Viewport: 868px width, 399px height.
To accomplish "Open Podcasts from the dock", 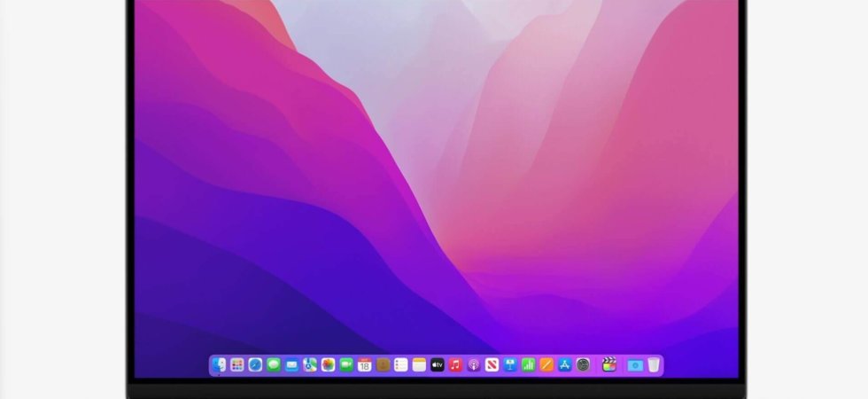I will (474, 364).
